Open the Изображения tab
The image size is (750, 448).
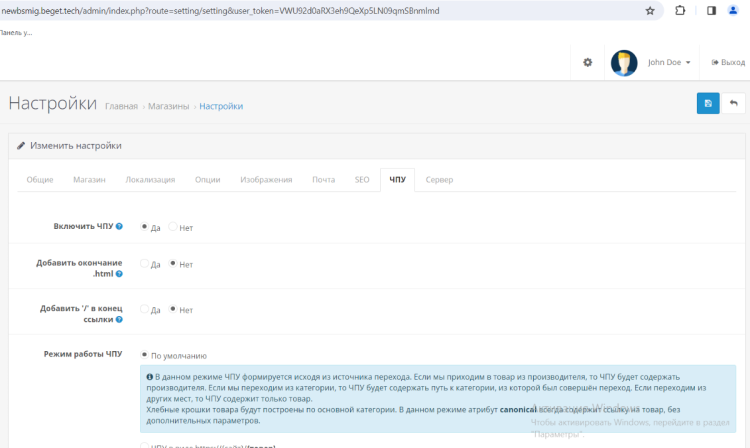(x=266, y=180)
